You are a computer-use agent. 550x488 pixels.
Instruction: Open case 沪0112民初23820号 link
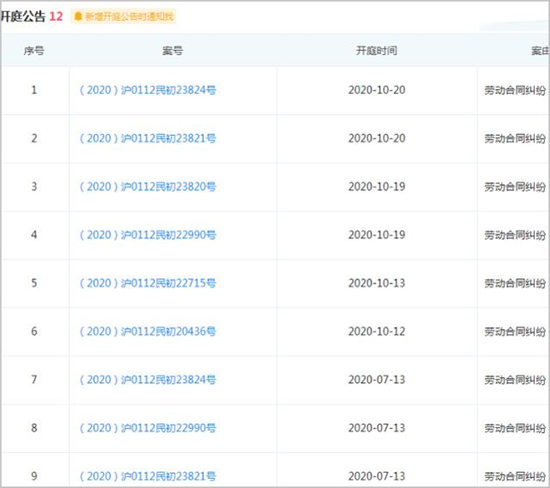pyautogui.click(x=148, y=187)
